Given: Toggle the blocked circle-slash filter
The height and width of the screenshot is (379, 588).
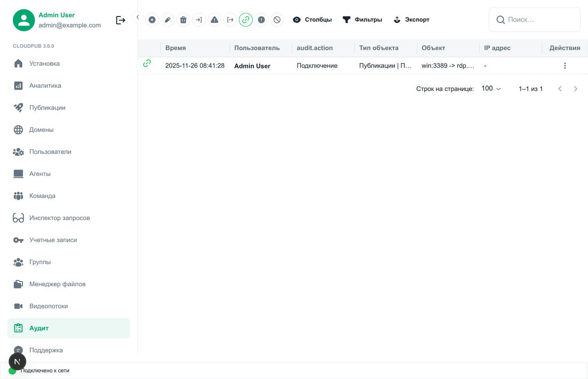Looking at the screenshot, I should (x=277, y=20).
